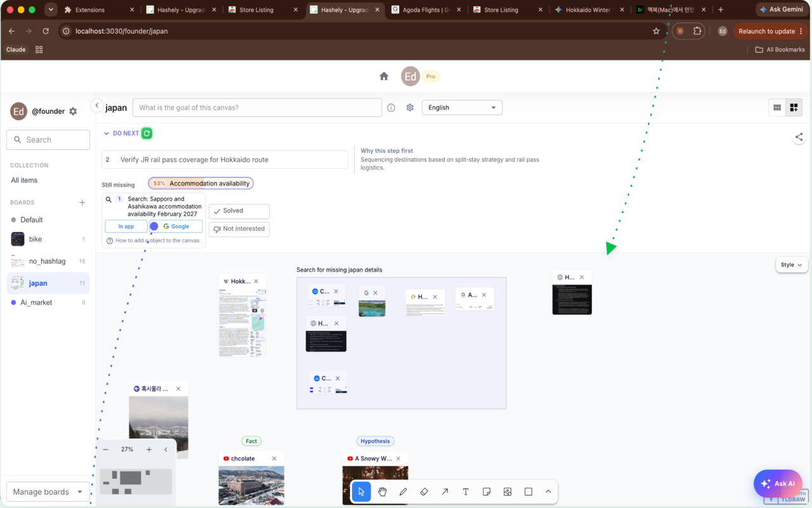Collapse the left sidebar

point(96,105)
